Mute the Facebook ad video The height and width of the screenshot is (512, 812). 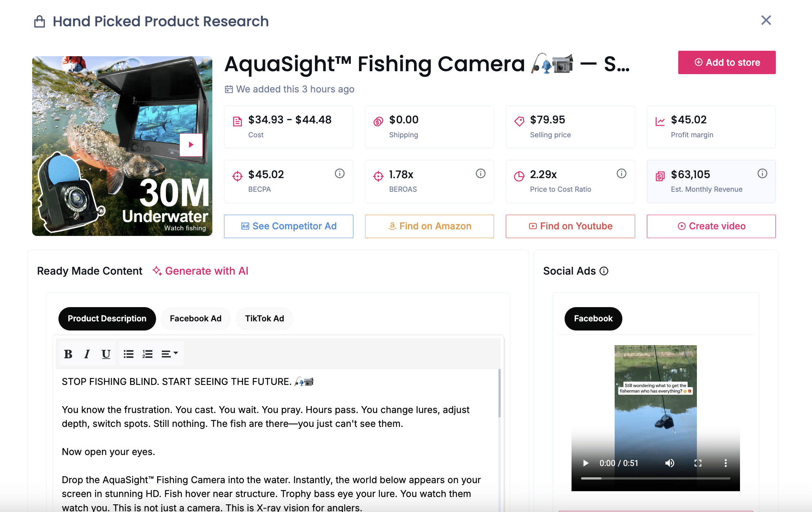[670, 463]
